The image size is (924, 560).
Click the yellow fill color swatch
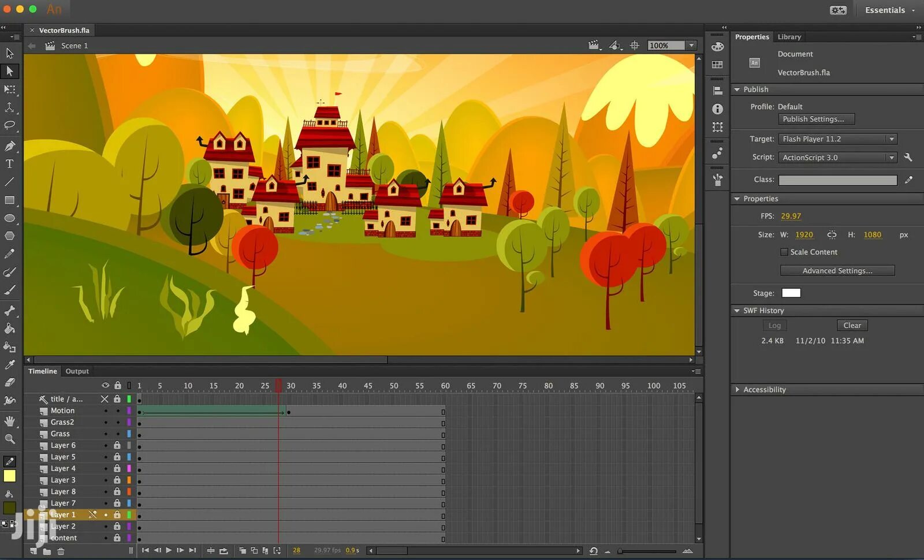(x=10, y=476)
